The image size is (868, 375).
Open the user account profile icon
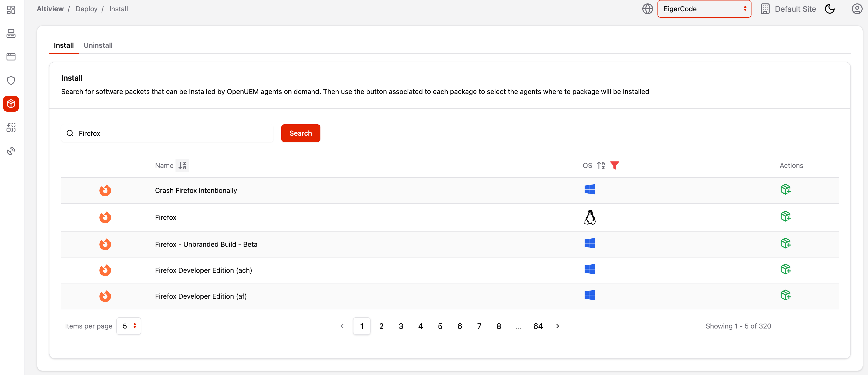[856, 9]
